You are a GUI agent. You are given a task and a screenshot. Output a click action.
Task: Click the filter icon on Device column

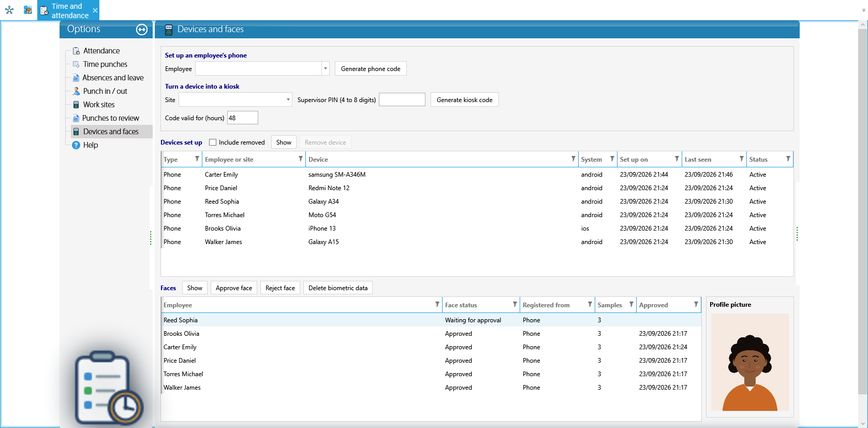(x=573, y=159)
